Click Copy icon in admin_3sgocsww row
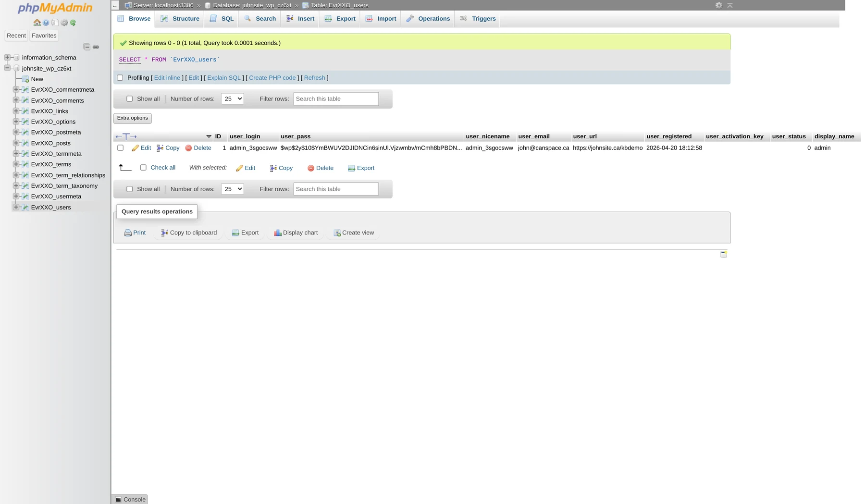 click(x=160, y=148)
